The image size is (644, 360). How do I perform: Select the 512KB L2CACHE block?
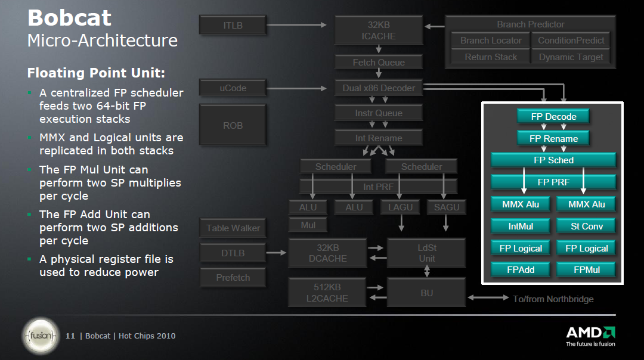tap(326, 293)
